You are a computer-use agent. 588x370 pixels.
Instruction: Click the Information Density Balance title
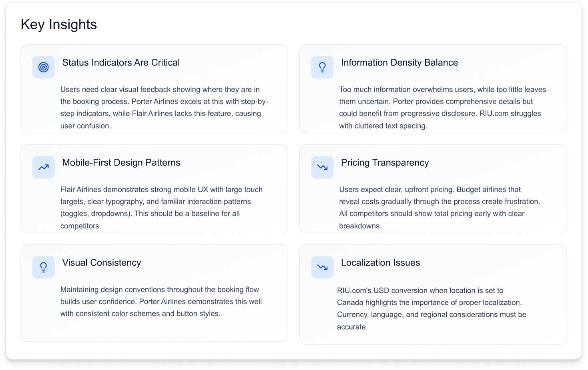coord(399,62)
